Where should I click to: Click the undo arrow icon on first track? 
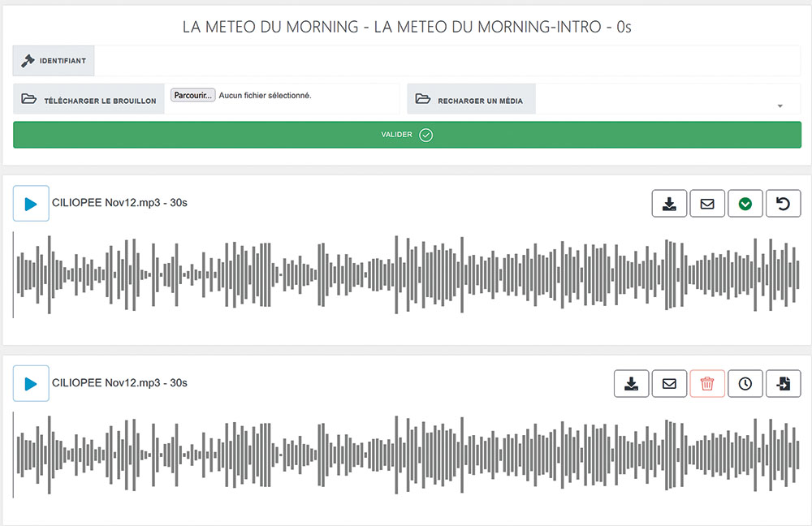coord(784,204)
